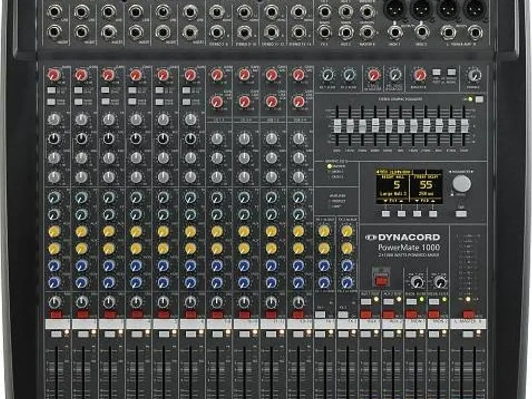Click channel 2 top gray EQ knob
Screen dimensions: 532x399
click(x=81, y=120)
